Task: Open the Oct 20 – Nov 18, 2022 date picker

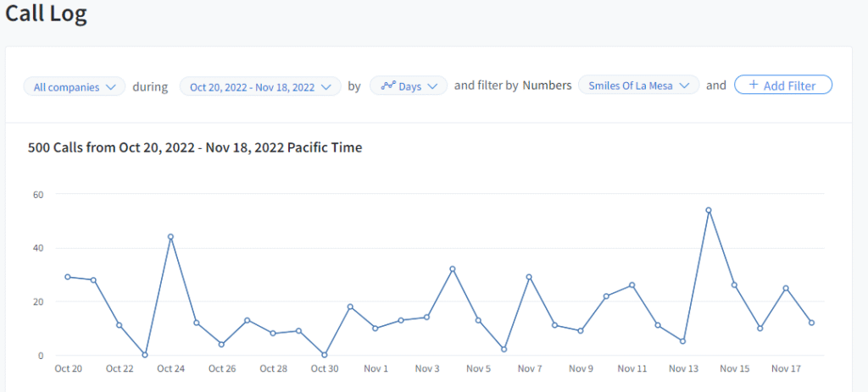Action: [260, 86]
